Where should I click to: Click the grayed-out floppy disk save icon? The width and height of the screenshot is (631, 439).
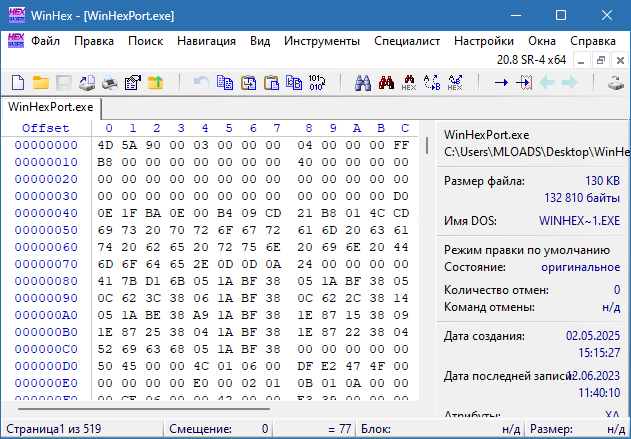tap(64, 82)
